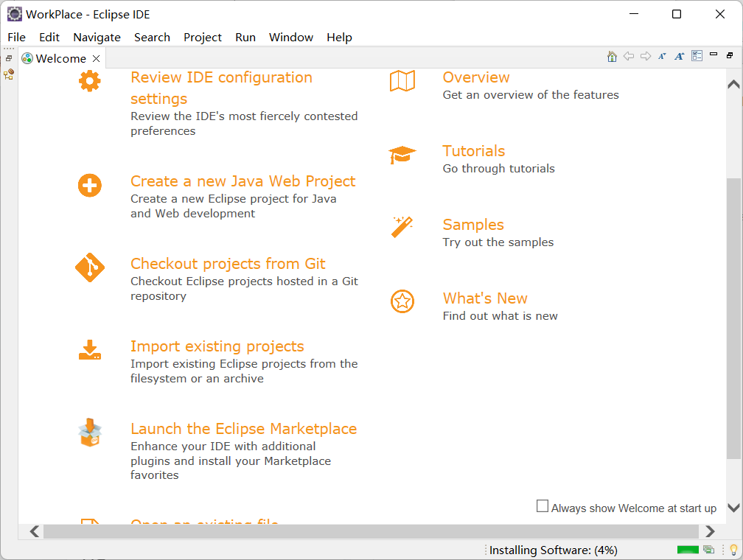
Task: Click the Welcome view's restore icon beside minimize
Action: coord(730,55)
